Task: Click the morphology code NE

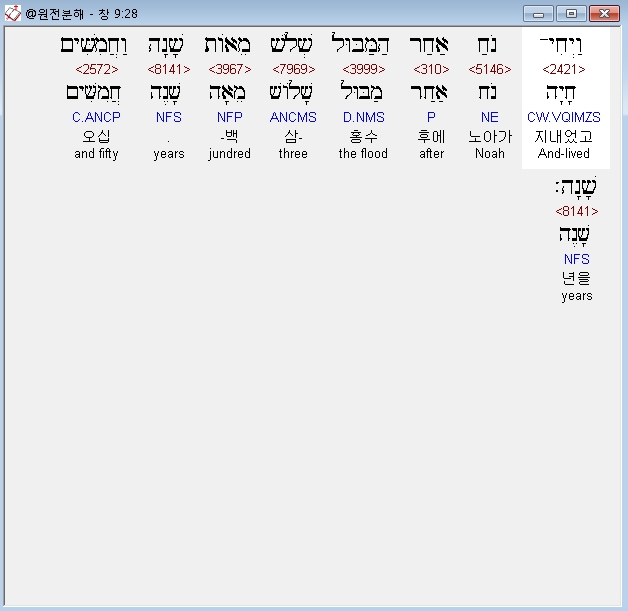Action: (x=489, y=117)
